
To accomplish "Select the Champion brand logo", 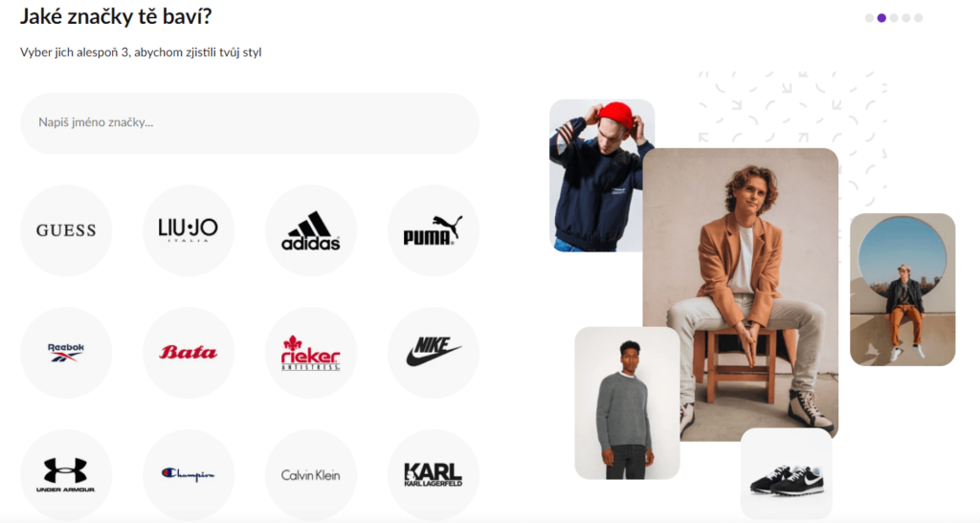I will 189,475.
